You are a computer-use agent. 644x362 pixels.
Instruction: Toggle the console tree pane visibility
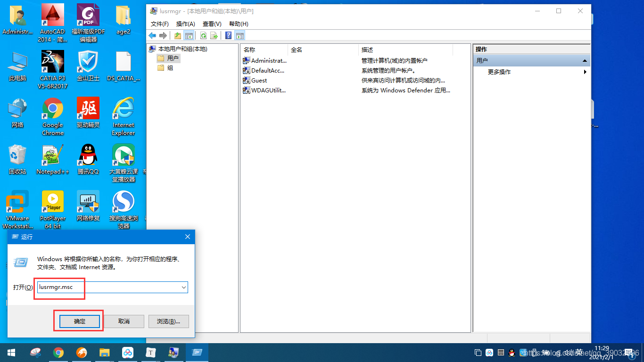click(x=189, y=35)
